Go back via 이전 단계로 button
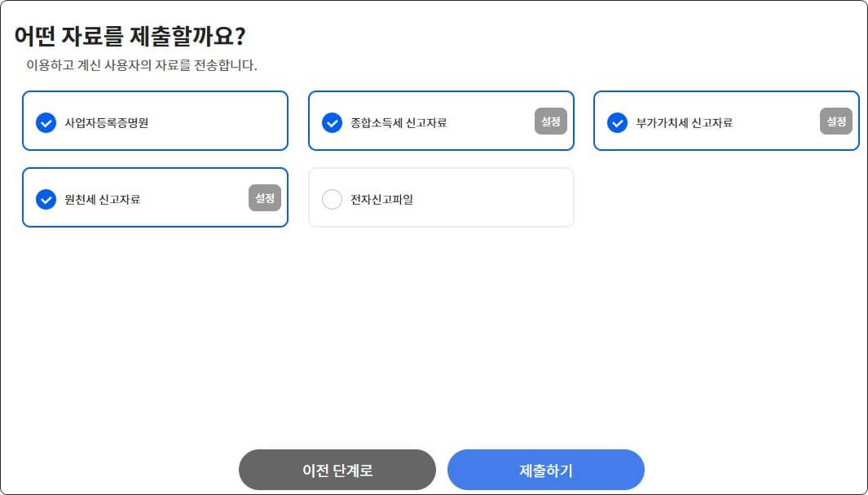This screenshot has width=868, height=495. [337, 470]
